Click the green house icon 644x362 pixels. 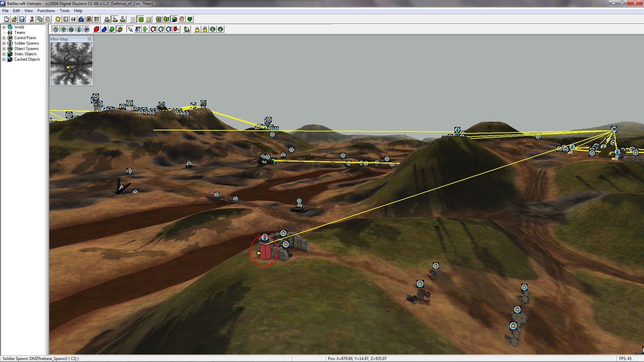coord(112,29)
